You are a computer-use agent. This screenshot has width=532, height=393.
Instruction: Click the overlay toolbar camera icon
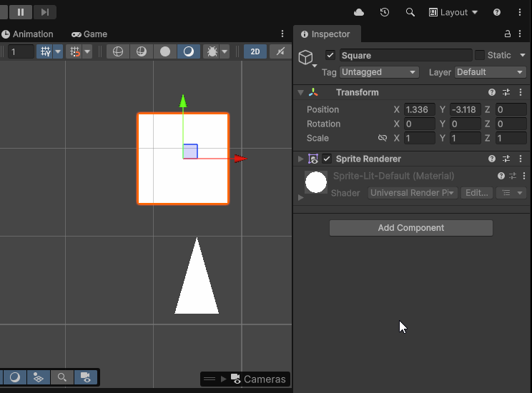tap(86, 377)
